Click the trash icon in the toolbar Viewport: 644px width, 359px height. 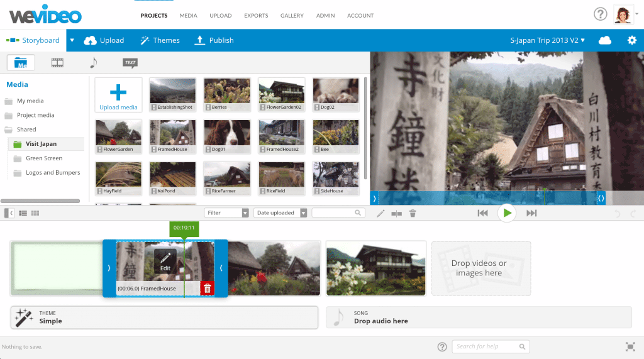tap(413, 213)
